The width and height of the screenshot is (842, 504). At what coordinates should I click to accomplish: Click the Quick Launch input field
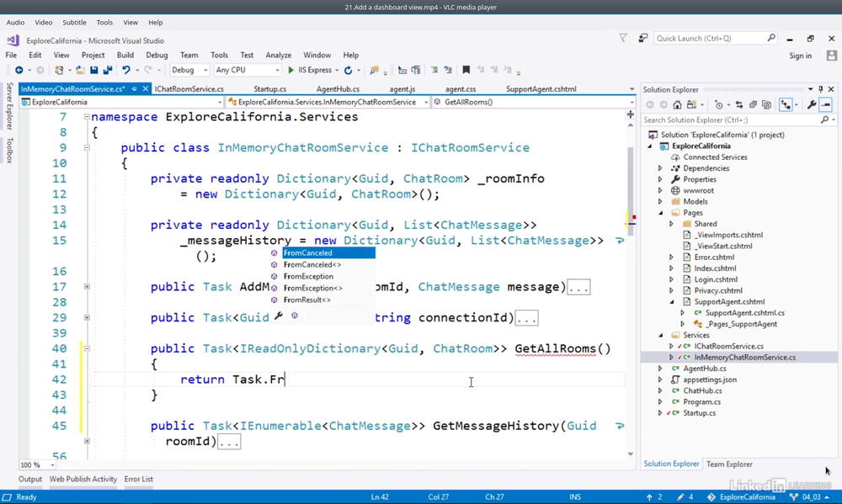click(710, 38)
